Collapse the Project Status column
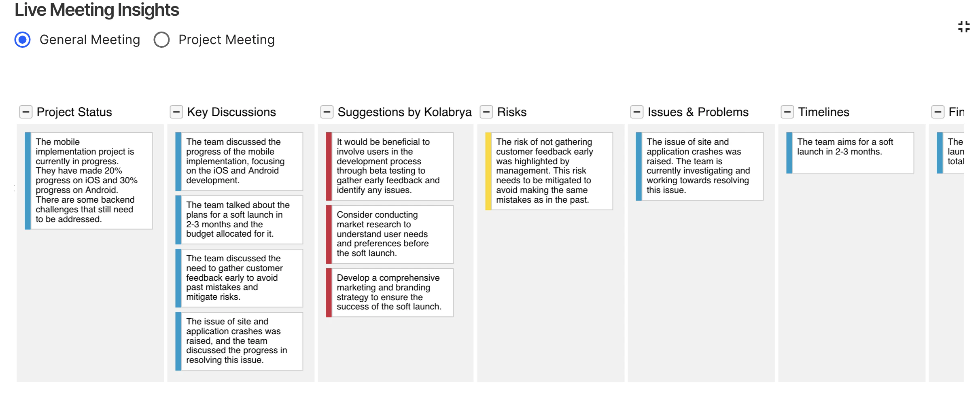This screenshot has height=394, width=980. 26,112
